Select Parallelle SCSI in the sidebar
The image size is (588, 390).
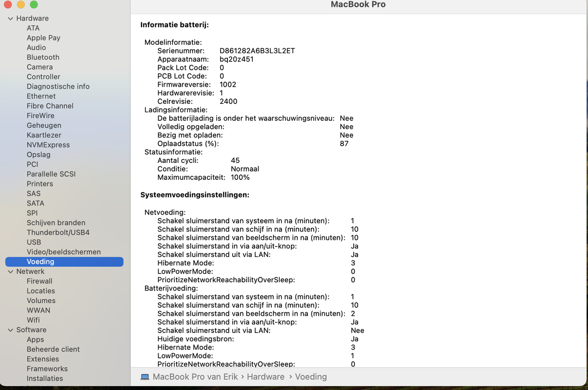[x=51, y=174]
